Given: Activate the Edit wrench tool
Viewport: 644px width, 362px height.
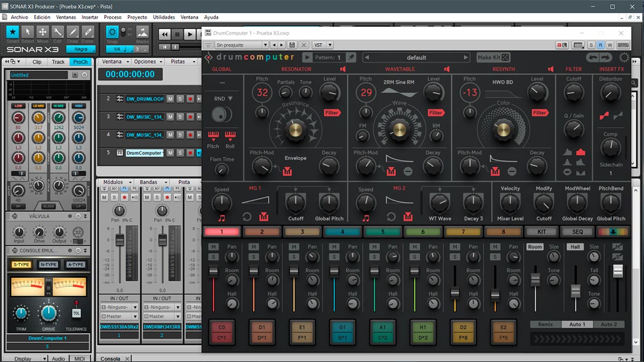Looking at the screenshot, I should point(57,32).
